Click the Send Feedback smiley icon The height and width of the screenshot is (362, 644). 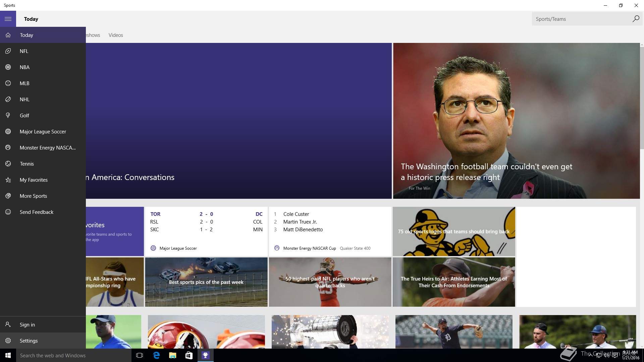(x=8, y=212)
